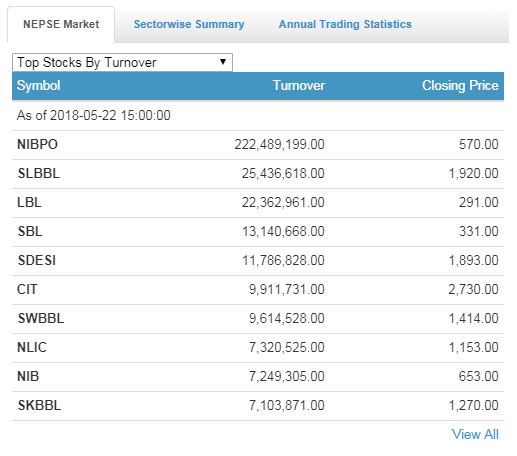Click the dropdown arrow next to Turnover selector

[x=223, y=62]
